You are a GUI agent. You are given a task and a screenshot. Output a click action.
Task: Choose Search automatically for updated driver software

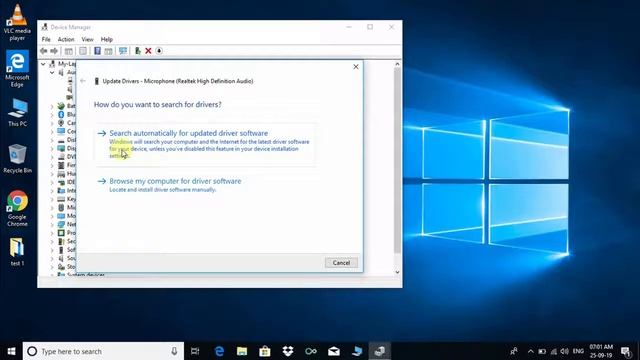point(207,145)
